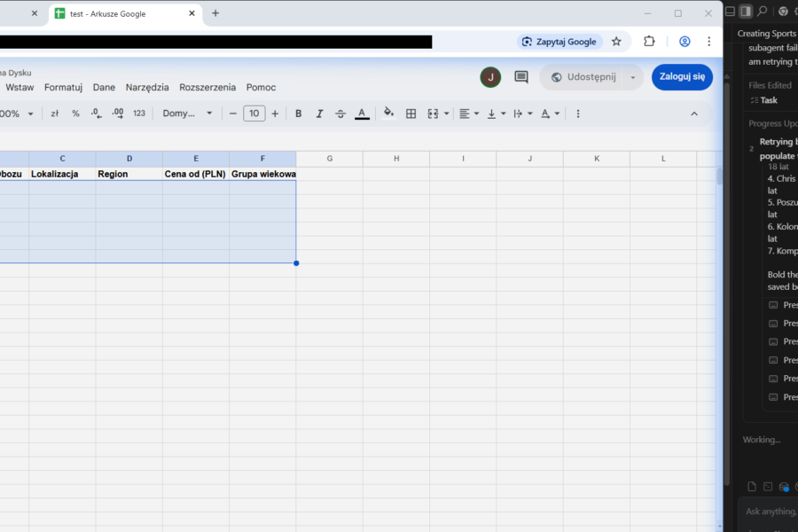
Task: Click the Zaloguj się button
Action: [x=681, y=77]
